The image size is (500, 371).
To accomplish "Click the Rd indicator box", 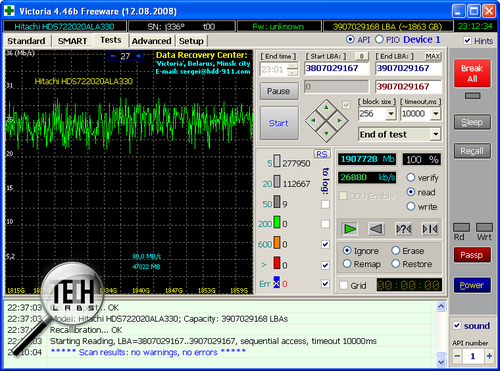I will [461, 228].
